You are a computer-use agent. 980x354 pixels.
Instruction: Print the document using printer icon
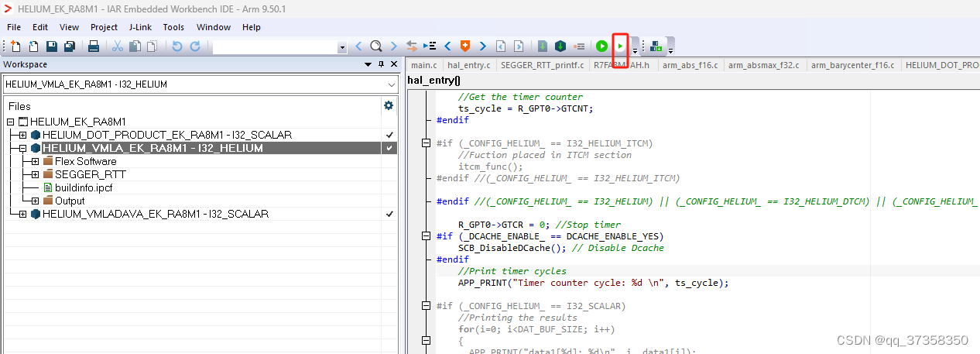click(94, 46)
